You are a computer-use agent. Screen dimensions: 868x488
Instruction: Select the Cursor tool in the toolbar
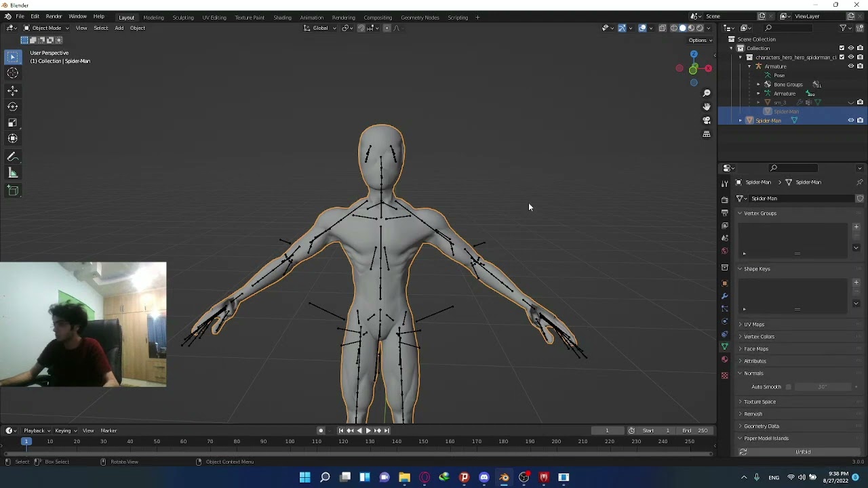click(x=13, y=73)
